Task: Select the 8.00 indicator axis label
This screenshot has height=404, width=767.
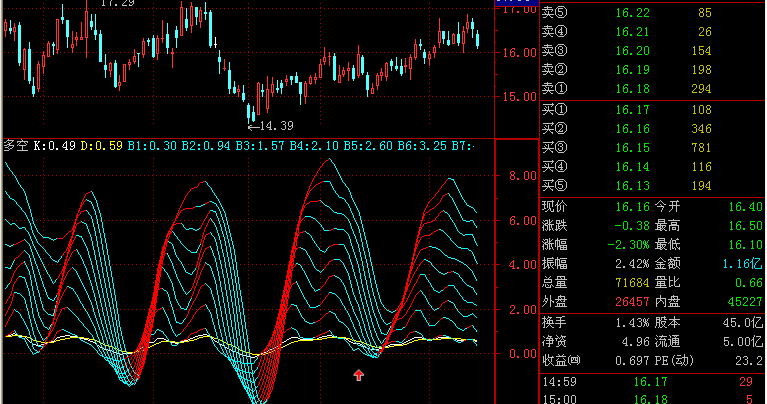Action: click(x=523, y=176)
